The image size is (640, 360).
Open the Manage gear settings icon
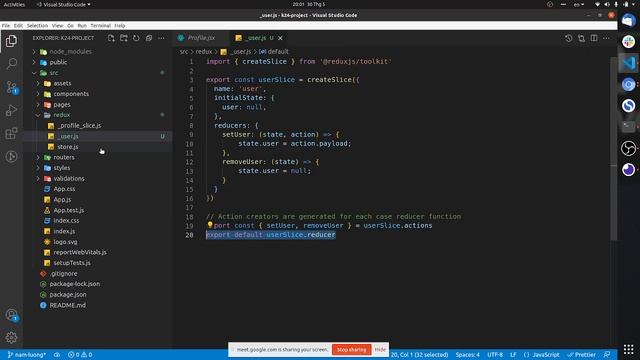point(11,337)
